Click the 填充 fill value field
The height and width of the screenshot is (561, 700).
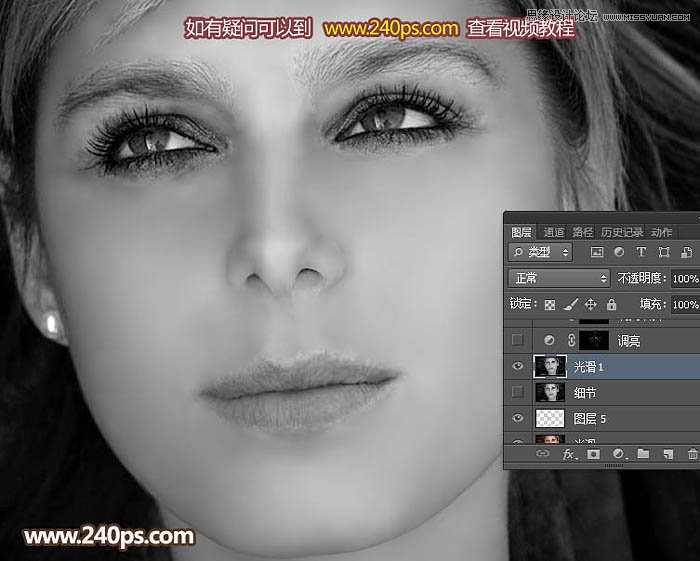[685, 305]
